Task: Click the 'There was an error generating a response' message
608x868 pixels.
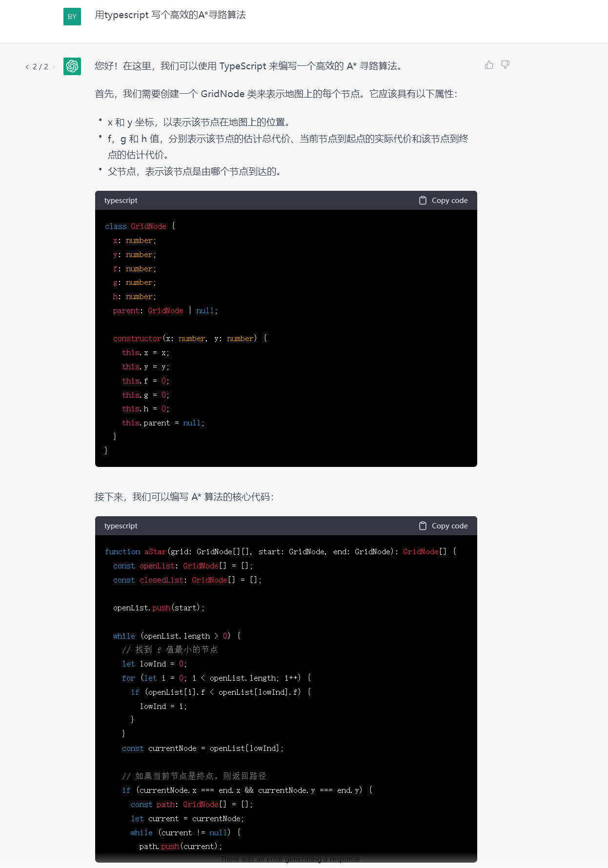Action: tap(290, 859)
